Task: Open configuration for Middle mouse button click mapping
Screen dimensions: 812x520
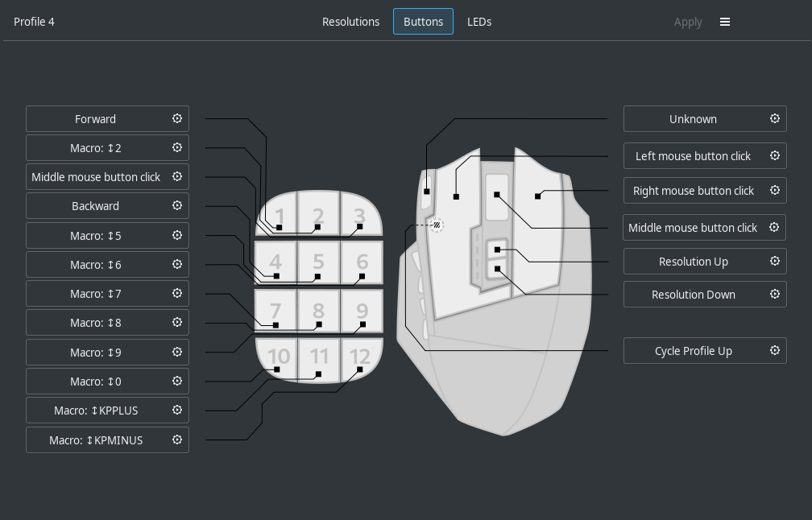Action: (177, 176)
